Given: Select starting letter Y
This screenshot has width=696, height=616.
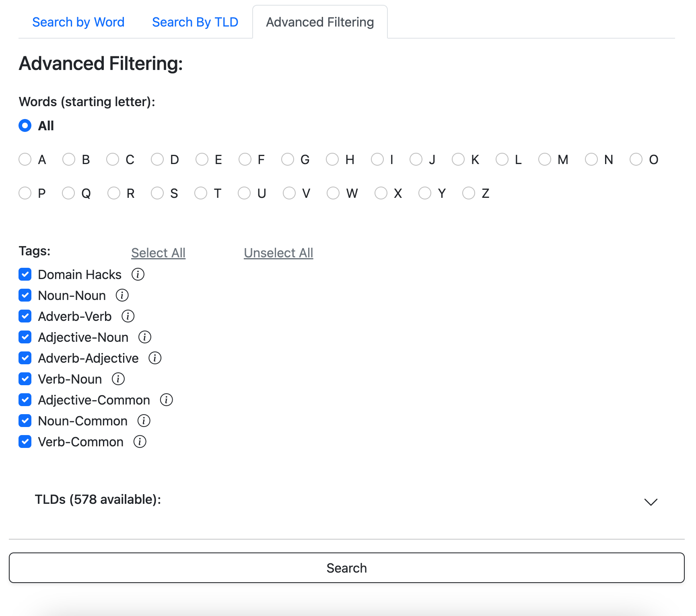Looking at the screenshot, I should 425,193.
